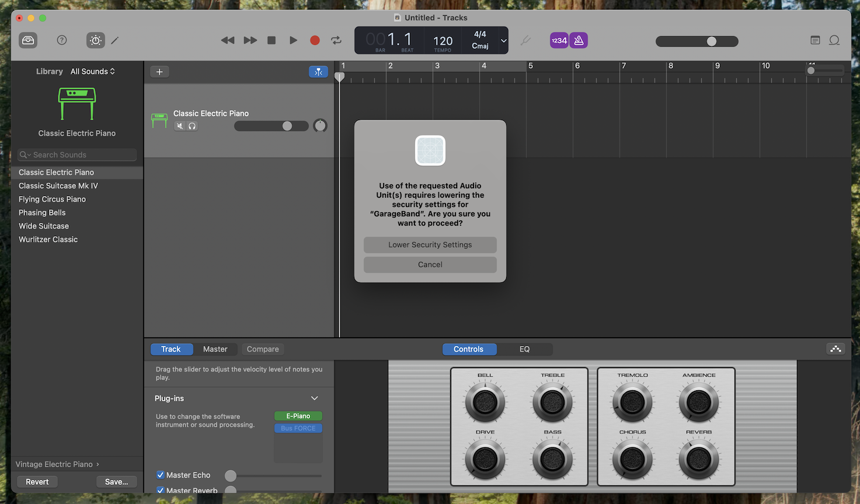Click the TREMOLO knob

point(632,402)
